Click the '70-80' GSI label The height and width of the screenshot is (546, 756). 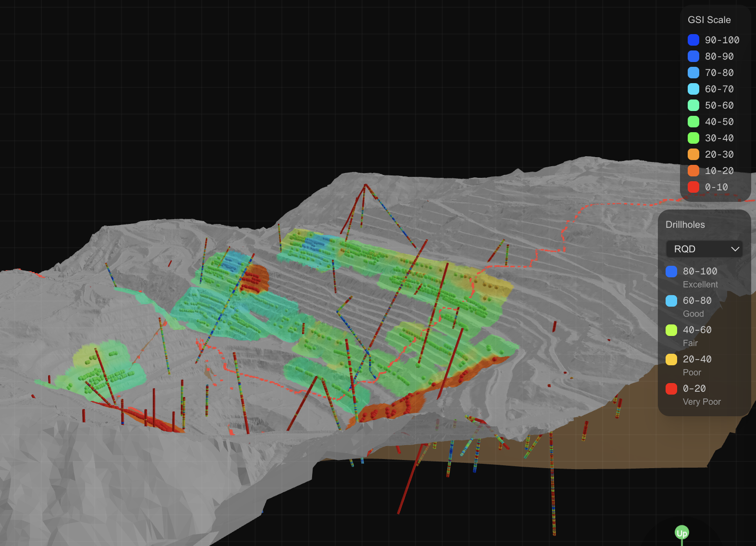tap(719, 73)
